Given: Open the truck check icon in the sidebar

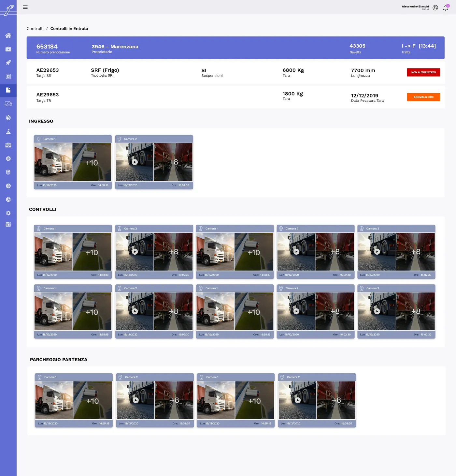Looking at the screenshot, I should [x=8, y=104].
